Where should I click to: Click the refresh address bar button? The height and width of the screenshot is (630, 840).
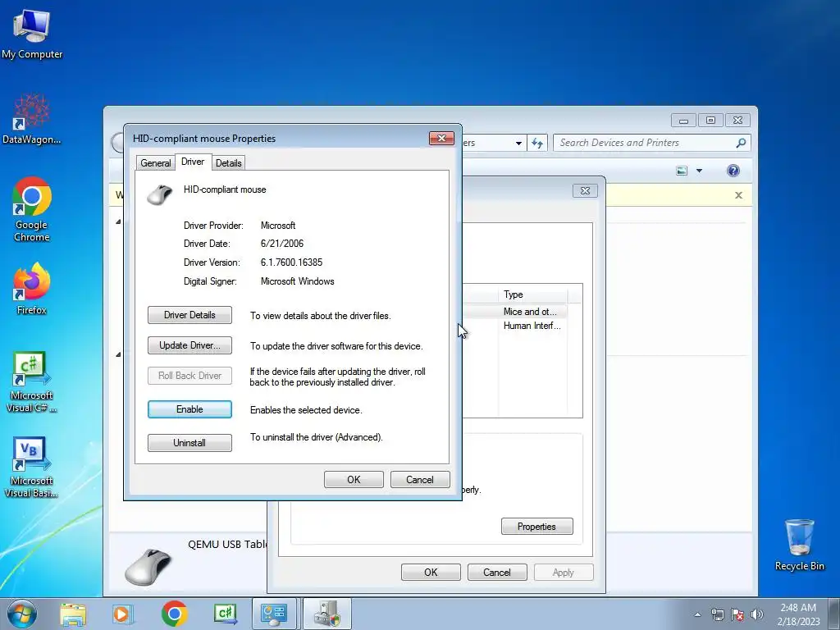pos(537,143)
